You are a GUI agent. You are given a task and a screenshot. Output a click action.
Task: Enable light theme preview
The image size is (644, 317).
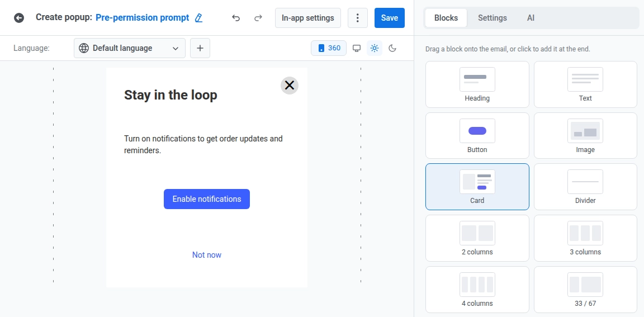(374, 48)
